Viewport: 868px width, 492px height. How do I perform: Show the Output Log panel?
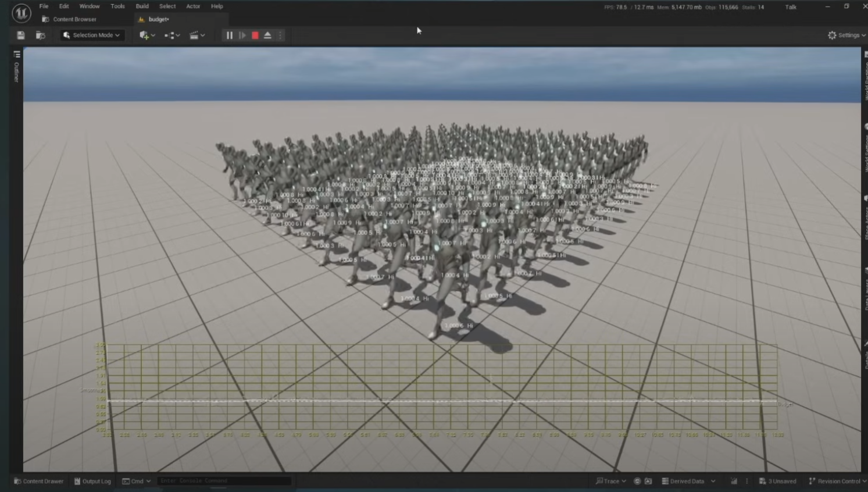point(92,481)
